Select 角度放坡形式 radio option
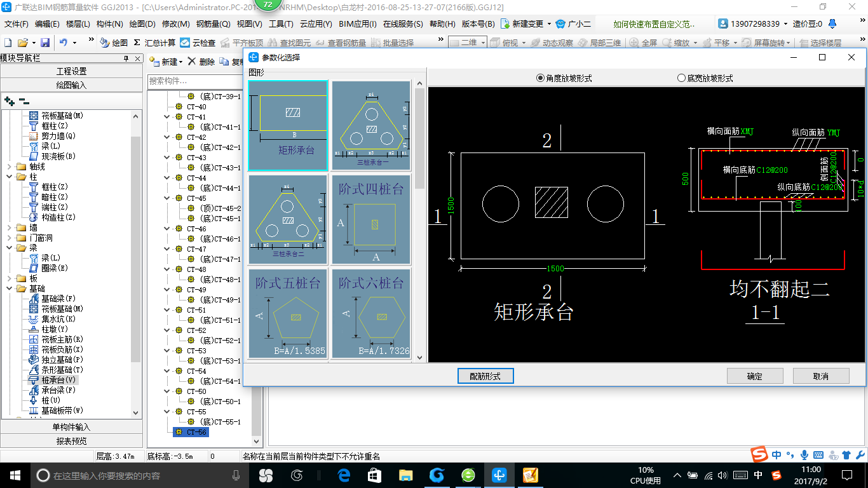The width and height of the screenshot is (868, 488). point(564,78)
